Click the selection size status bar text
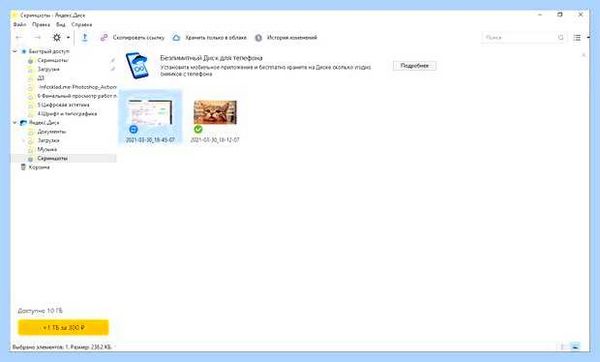The height and width of the screenshot is (362, 600). [x=62, y=347]
